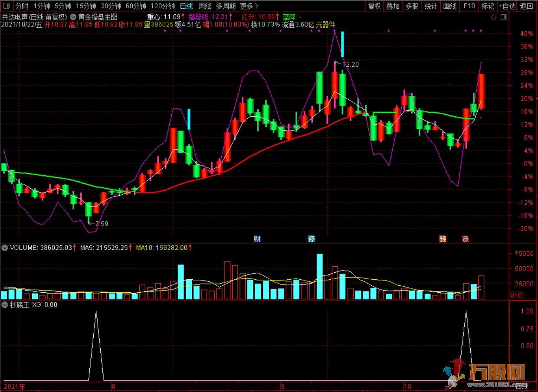The image size is (538, 392).
Task: Click the 返回 back button
Action: point(527,6)
